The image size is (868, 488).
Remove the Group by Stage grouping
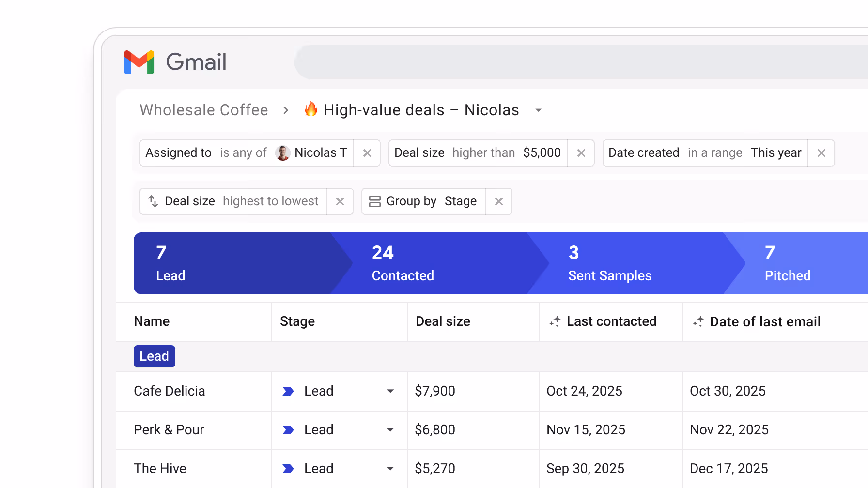[499, 201]
